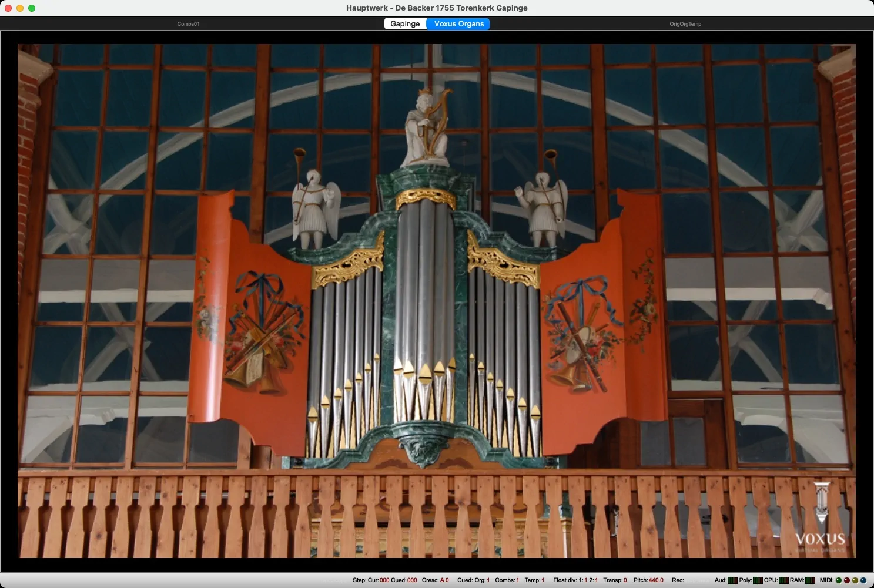Click the Transp transposer value
The image size is (874, 588).
coord(625,580)
